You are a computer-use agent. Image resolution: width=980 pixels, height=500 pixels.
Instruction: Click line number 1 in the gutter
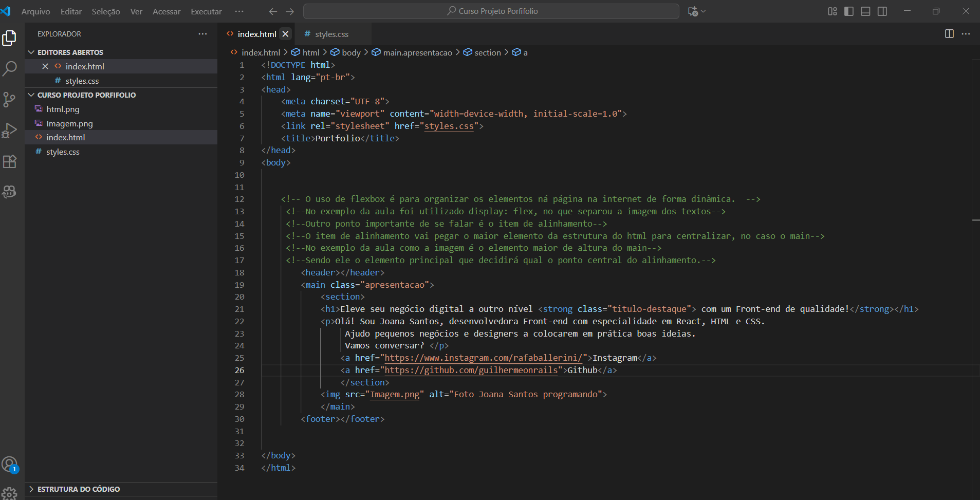(x=242, y=65)
